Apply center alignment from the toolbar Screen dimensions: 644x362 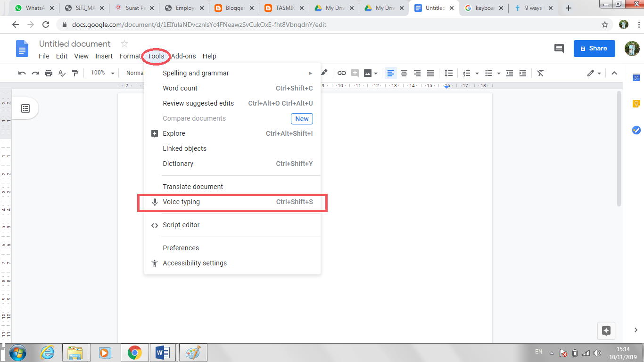point(404,73)
